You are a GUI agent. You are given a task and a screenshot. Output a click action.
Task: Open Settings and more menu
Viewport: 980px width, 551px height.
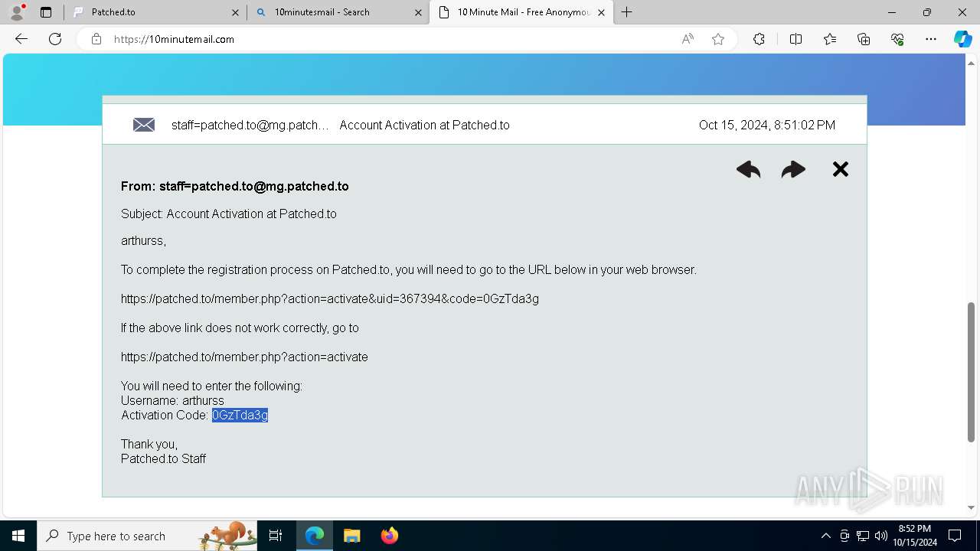(931, 39)
